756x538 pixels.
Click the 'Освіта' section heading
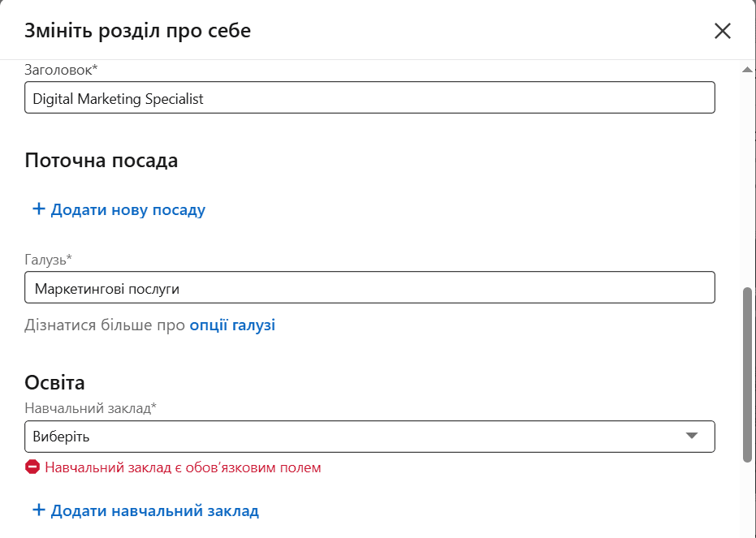55,382
